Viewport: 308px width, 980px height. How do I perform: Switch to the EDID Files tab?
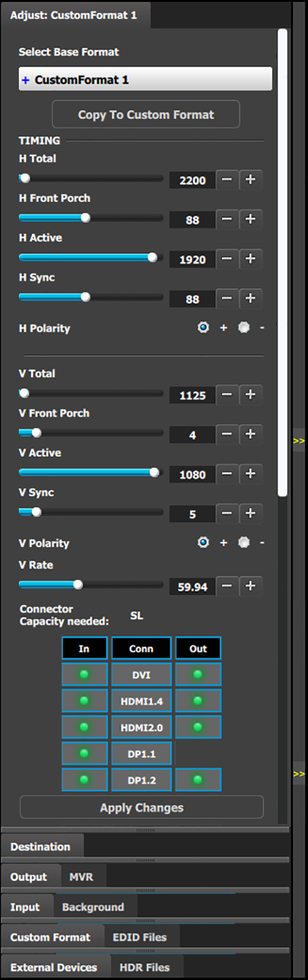click(x=140, y=937)
